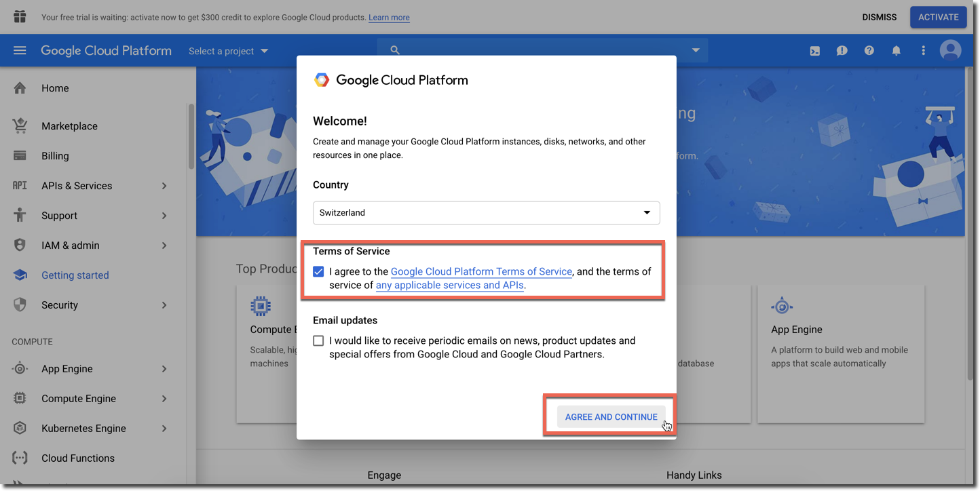The width and height of the screenshot is (980, 491).
Task: Click the Home house icon
Action: [20, 88]
